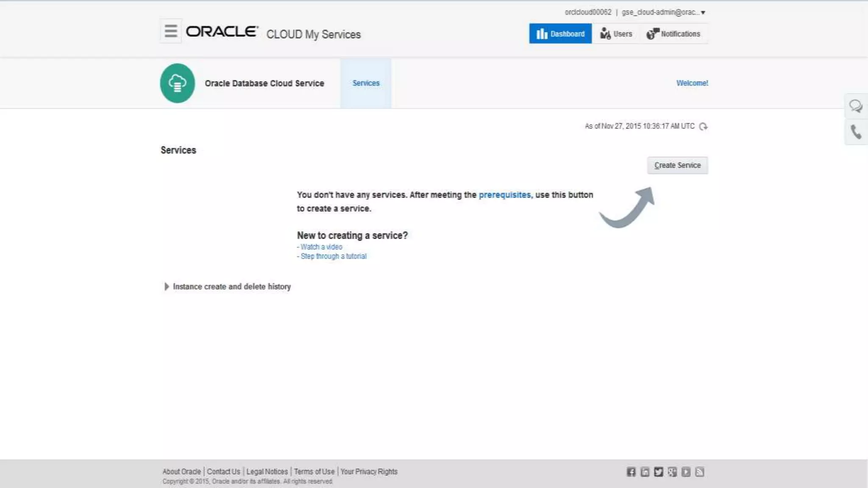Viewport: 868px width, 488px height.
Task: Click the Oracle logo
Action: [222, 32]
